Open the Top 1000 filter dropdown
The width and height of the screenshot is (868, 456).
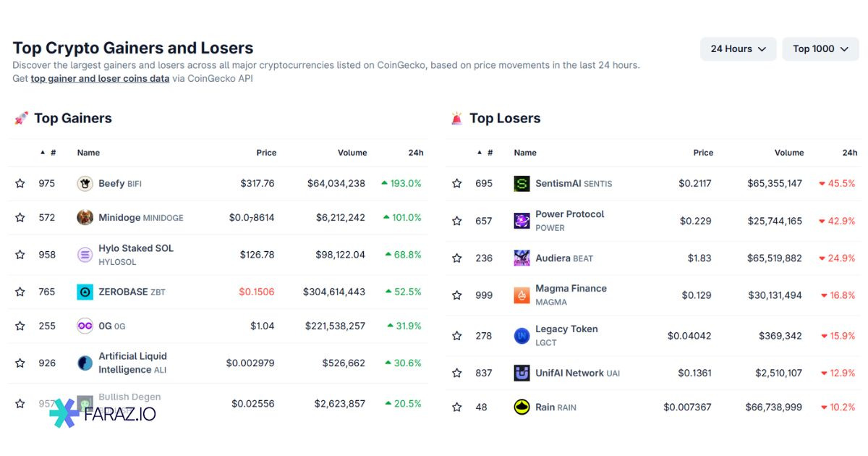point(820,48)
